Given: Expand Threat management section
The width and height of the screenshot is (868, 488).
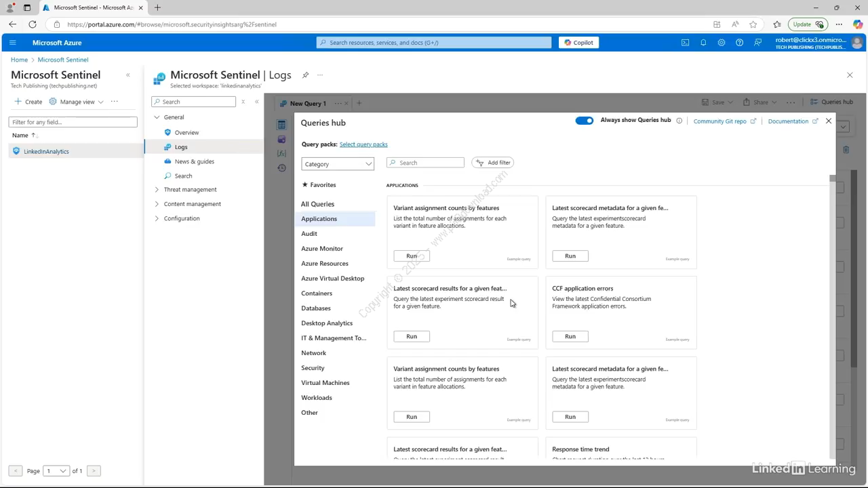Looking at the screenshot, I should [x=157, y=190].
